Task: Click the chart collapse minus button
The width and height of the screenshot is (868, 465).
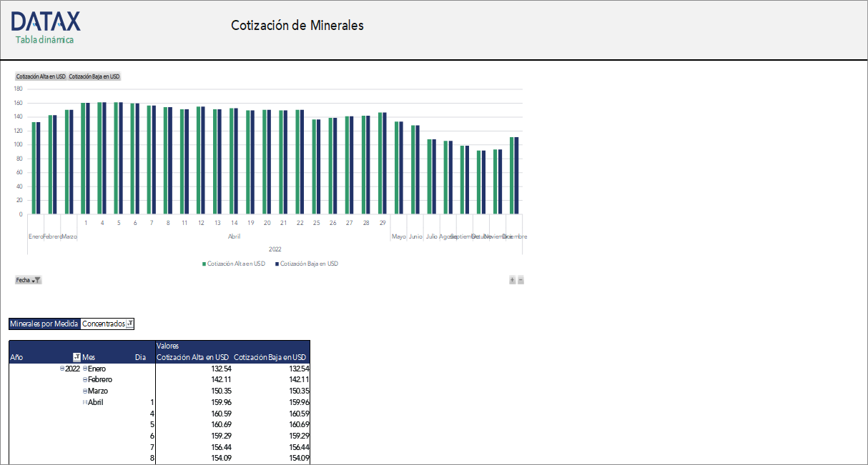Action: pyautogui.click(x=521, y=280)
